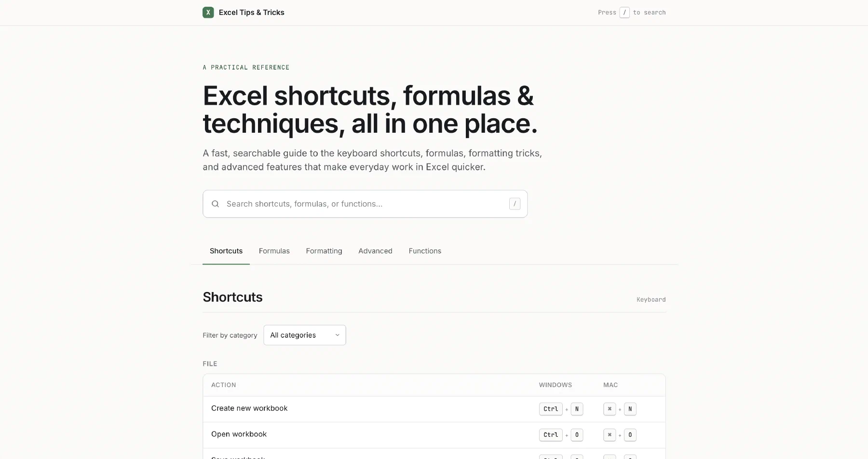Click Command key in Open workbook row
The image size is (868, 459).
[610, 435]
